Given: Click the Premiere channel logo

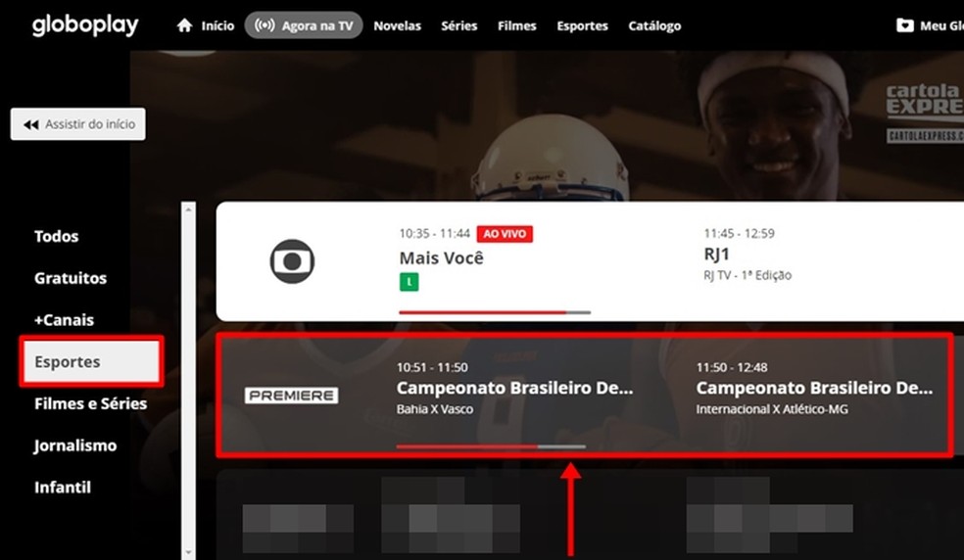Looking at the screenshot, I should (x=291, y=396).
